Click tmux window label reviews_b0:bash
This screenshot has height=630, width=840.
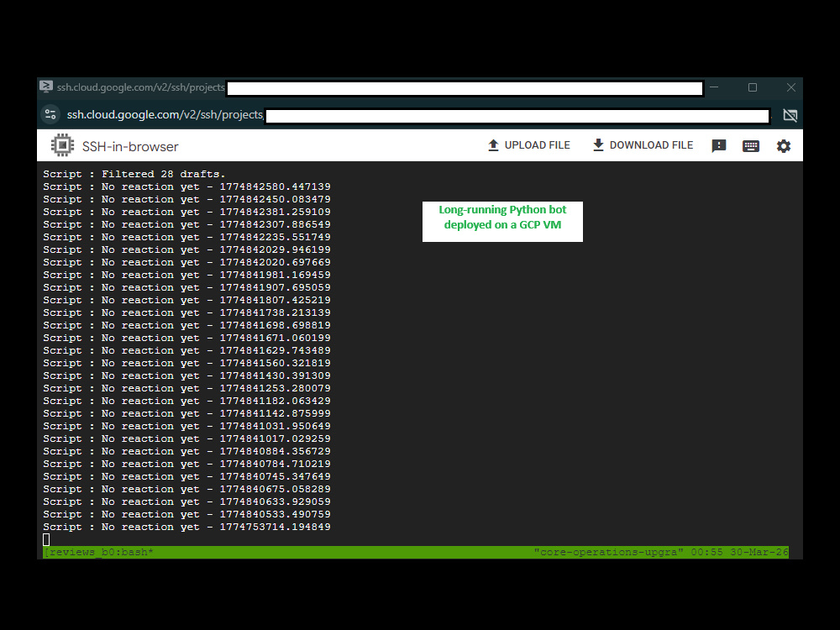(98, 552)
